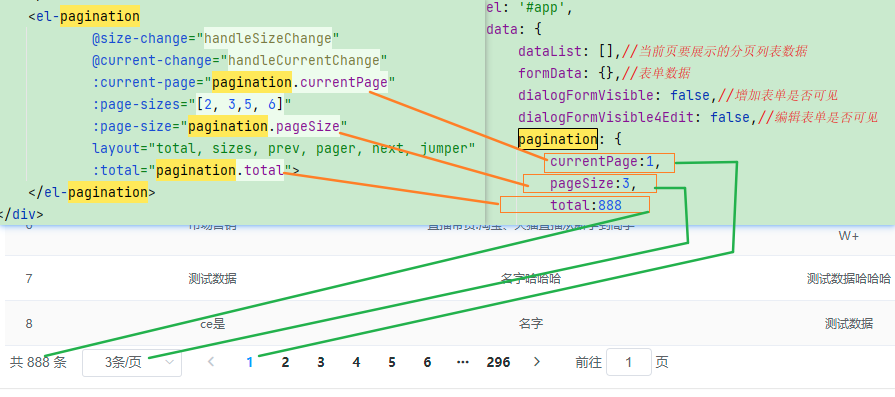Select page 3 in pager

click(x=321, y=362)
